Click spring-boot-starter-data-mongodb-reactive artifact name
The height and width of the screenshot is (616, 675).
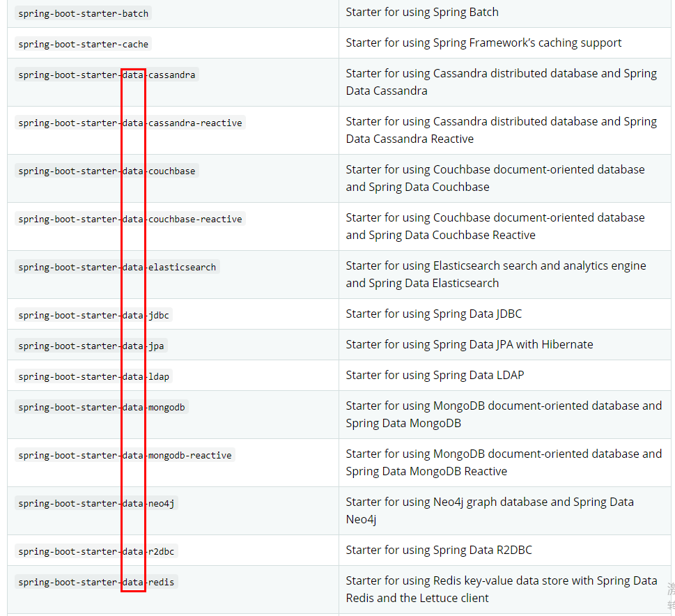125,456
